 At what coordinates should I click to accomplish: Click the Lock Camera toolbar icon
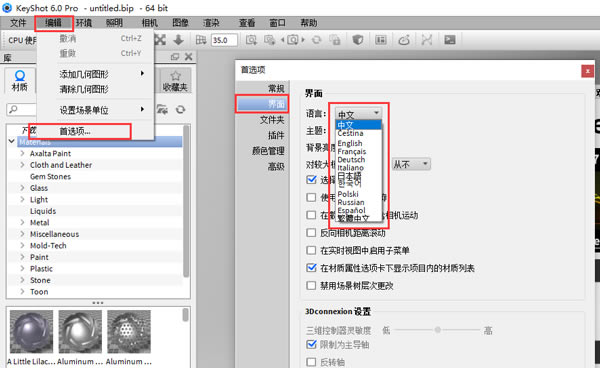point(335,40)
